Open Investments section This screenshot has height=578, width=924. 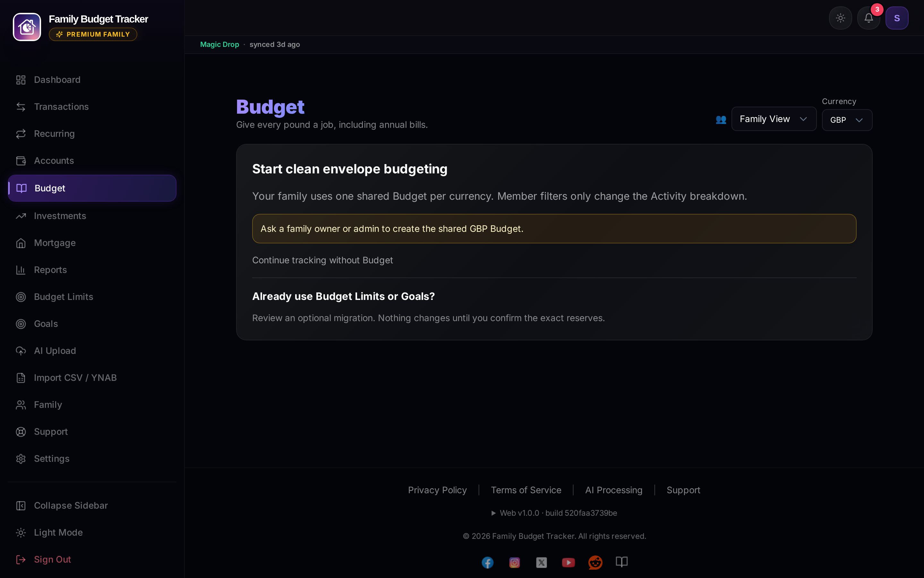[x=92, y=215]
